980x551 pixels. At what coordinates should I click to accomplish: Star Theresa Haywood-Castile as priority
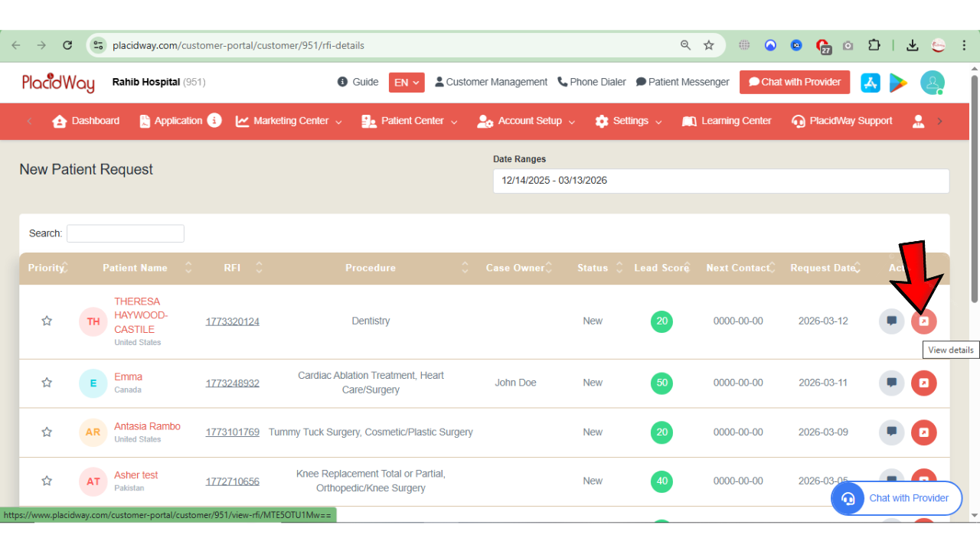click(47, 321)
